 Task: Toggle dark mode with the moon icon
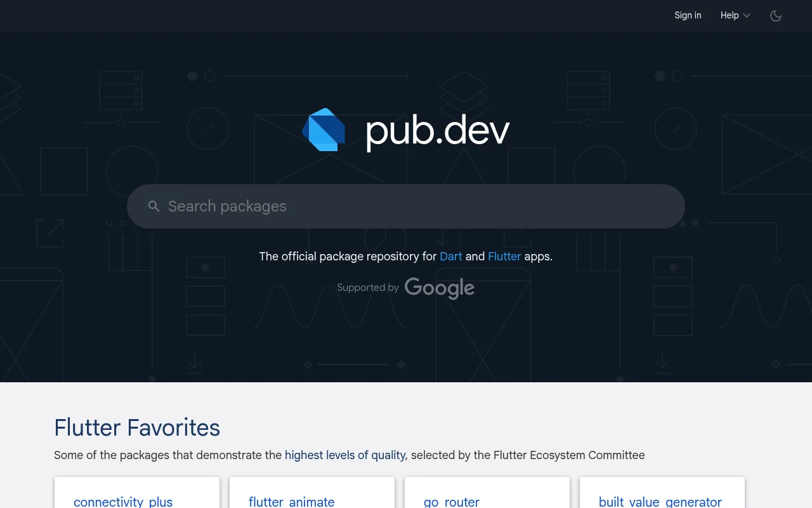776,16
